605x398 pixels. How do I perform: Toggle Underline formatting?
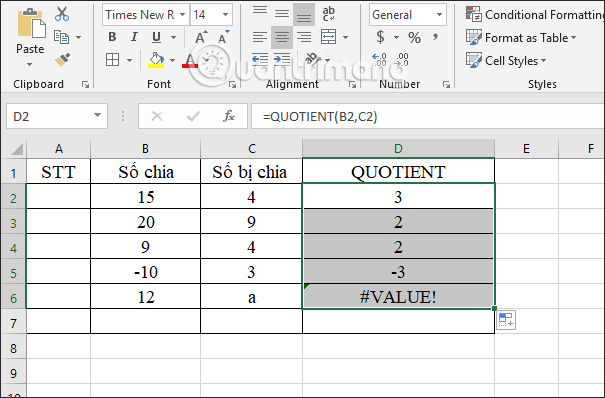156,37
